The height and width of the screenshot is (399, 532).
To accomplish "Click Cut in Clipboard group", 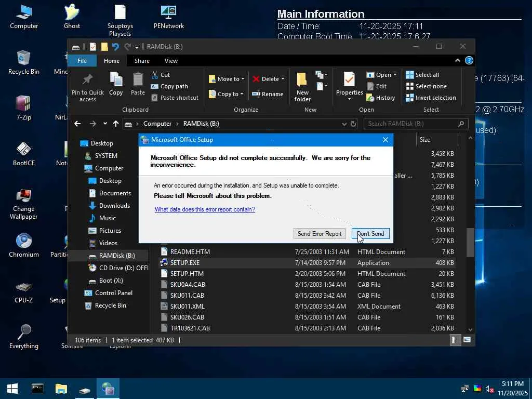I will pos(161,75).
